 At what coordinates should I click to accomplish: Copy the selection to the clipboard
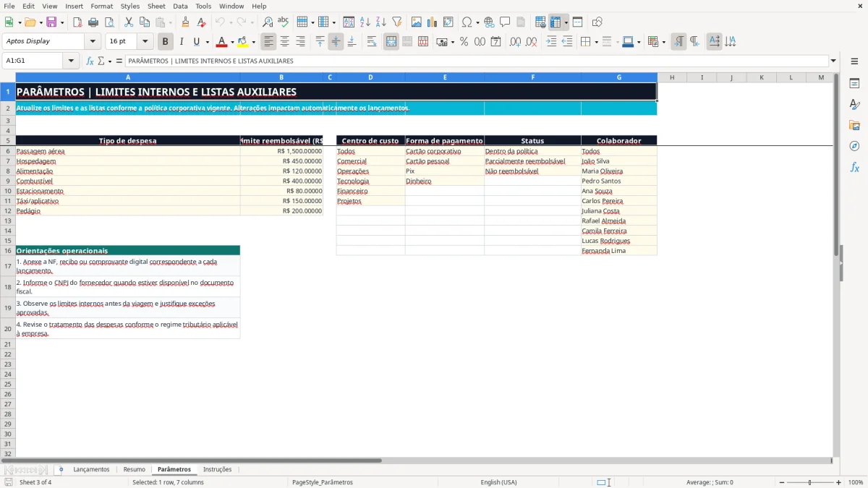pyautogui.click(x=144, y=22)
